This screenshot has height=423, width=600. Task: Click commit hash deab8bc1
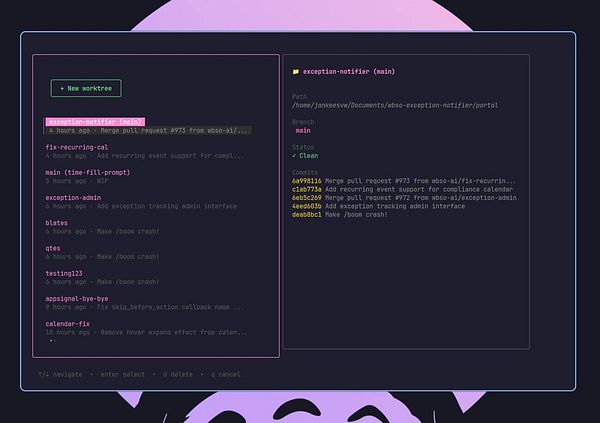click(x=307, y=215)
